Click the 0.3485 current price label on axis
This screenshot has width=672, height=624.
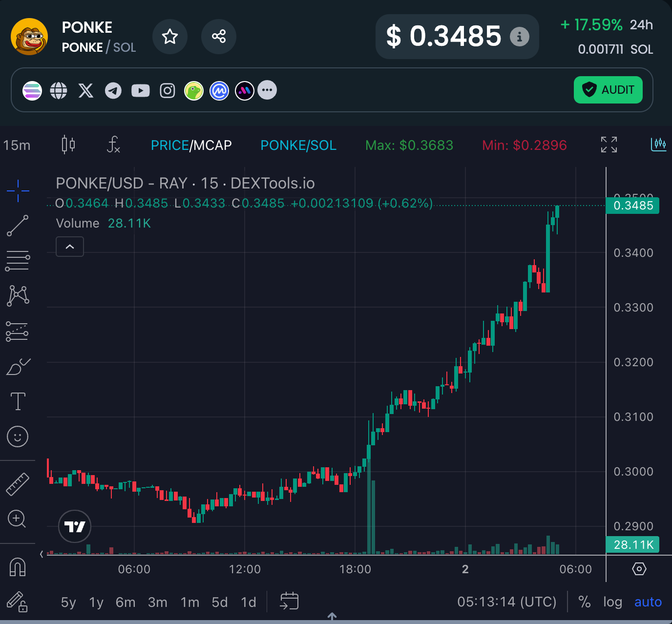coord(632,206)
